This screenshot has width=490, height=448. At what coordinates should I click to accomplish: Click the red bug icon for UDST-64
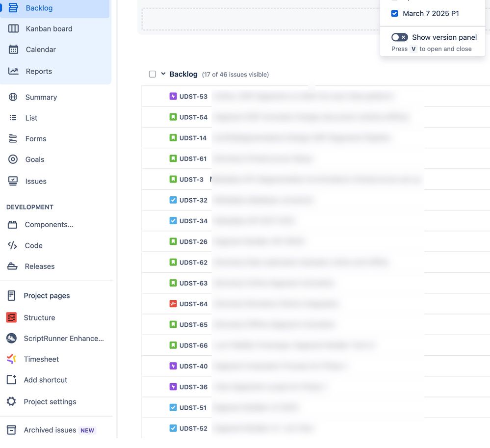173,304
